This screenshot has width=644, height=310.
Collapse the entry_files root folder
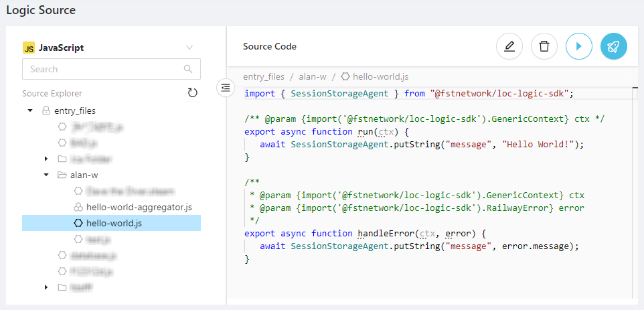pos(30,110)
